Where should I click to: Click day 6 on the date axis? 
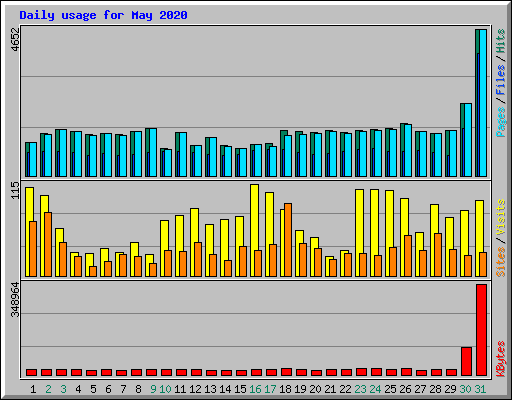click(108, 389)
